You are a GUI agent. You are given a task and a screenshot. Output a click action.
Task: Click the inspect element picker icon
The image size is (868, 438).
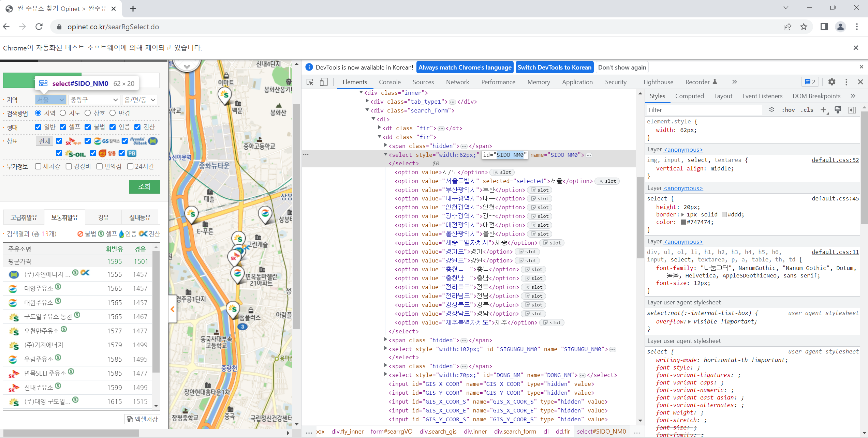pos(310,82)
